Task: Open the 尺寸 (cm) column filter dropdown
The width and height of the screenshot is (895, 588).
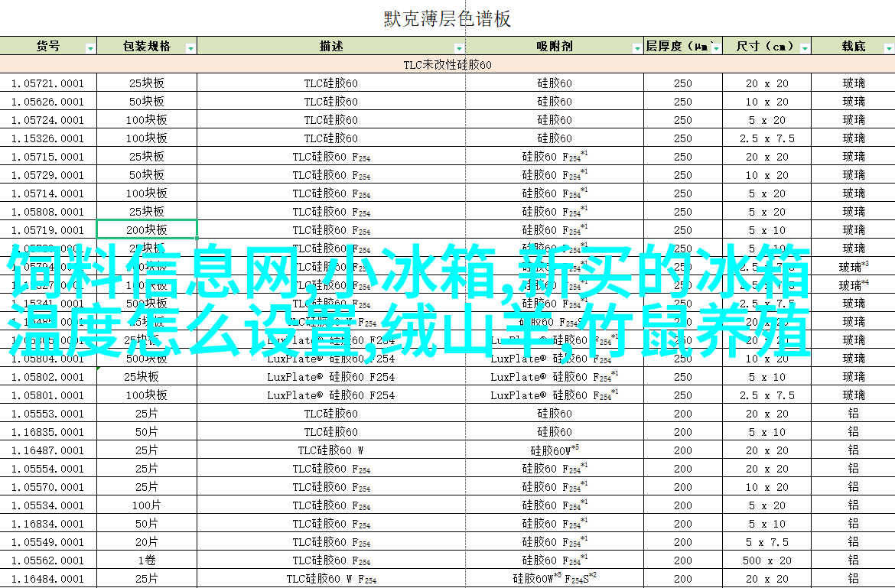Action: 804,48
